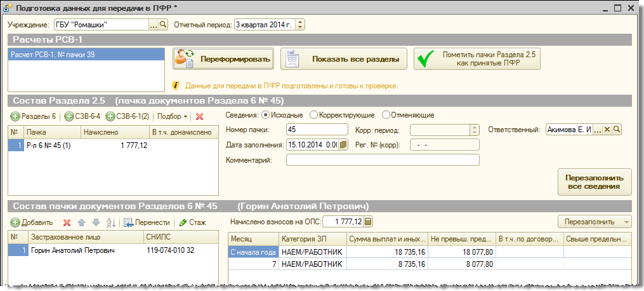Select the Отменяющие radio button
This screenshot has width=644, height=291.
click(386, 115)
